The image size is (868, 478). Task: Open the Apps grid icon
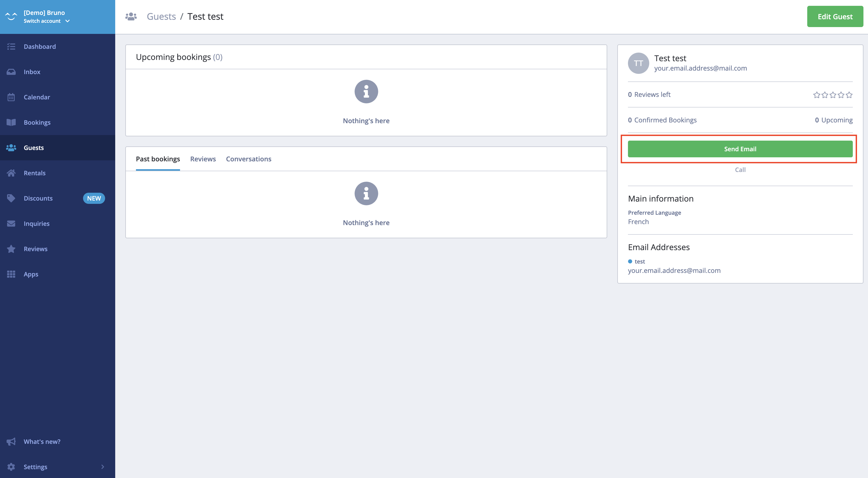[x=11, y=274]
